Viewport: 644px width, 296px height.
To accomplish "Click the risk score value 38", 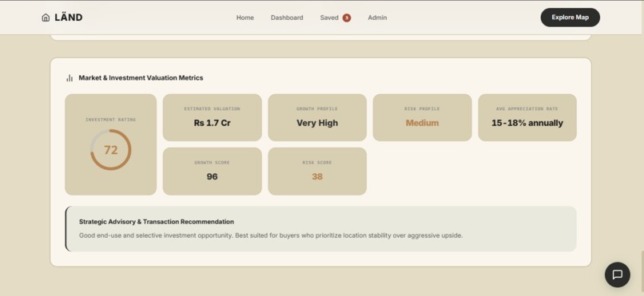I will point(317,176).
